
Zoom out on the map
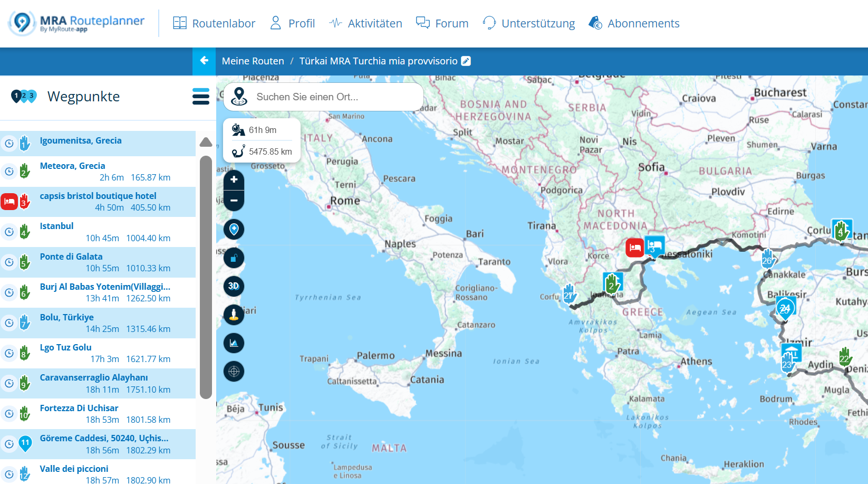click(x=234, y=201)
